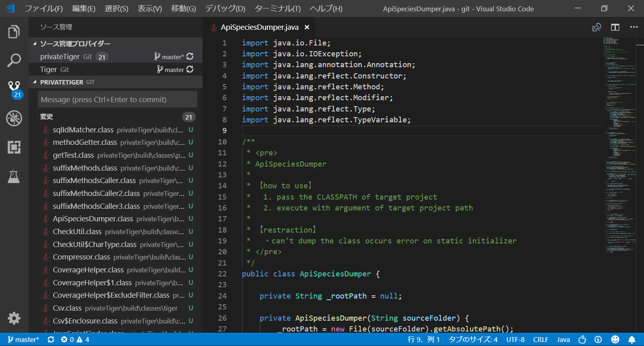
Task: Click master* branch in status bar
Action: tap(23, 340)
